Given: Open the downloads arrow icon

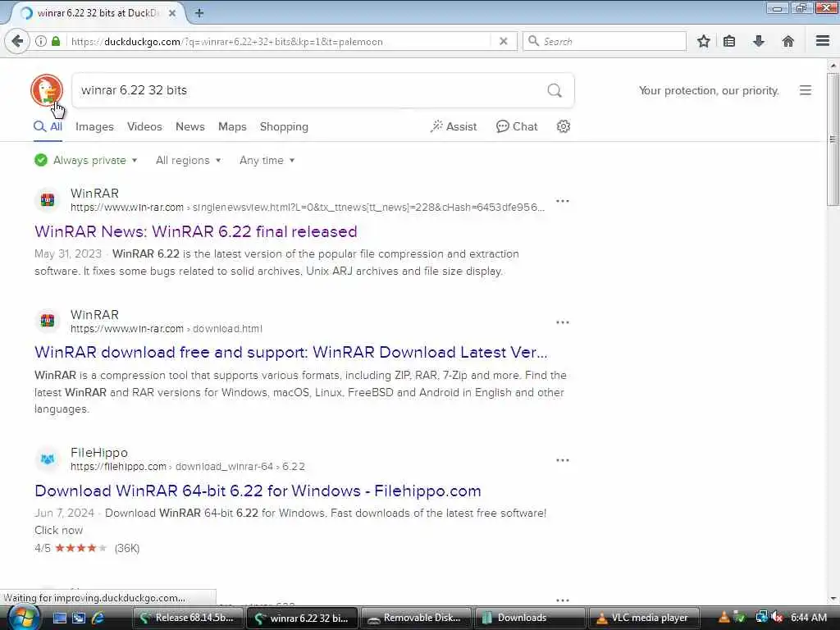Looking at the screenshot, I should point(759,41).
